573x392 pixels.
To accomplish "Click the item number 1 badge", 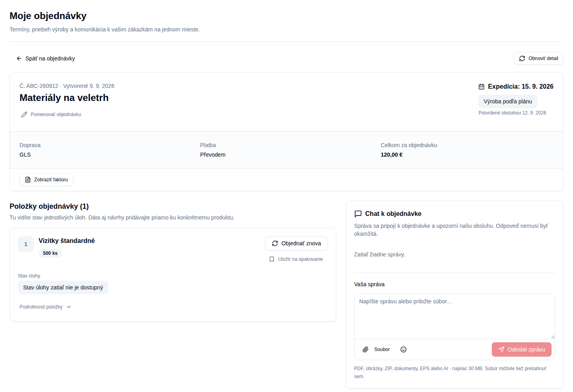I will [26, 244].
